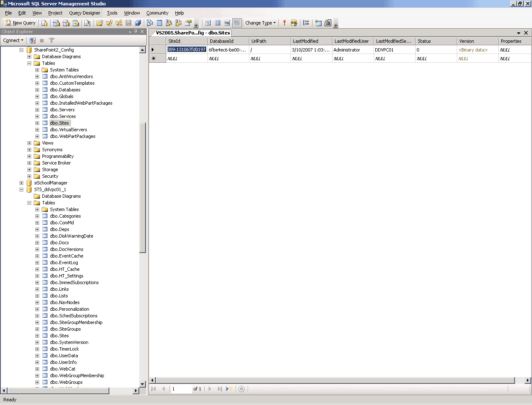Screen dimensions: 532x405
Task: Open the active documents list arrow
Action: pyautogui.click(x=519, y=33)
